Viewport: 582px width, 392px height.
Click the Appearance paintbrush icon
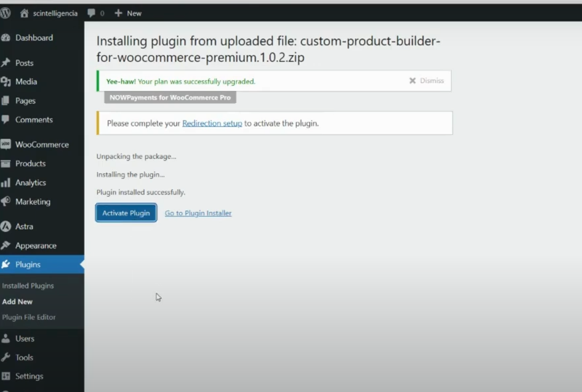tap(5, 245)
